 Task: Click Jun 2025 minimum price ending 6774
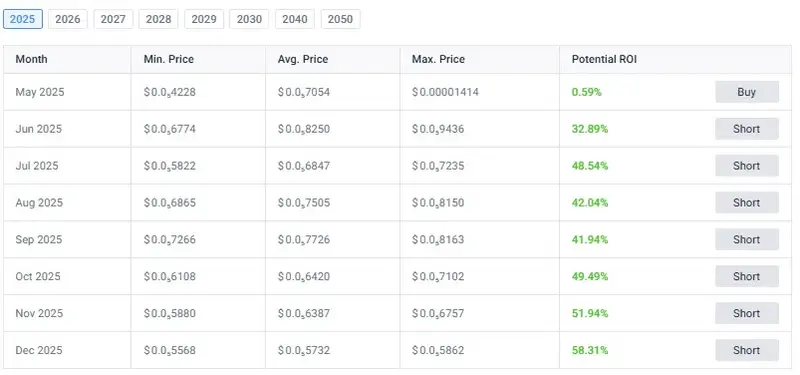(x=169, y=129)
